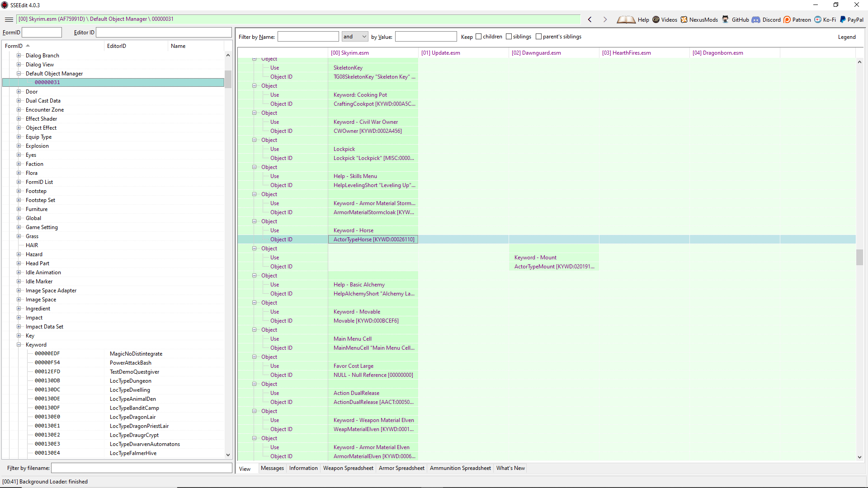
Task: Select the LocTypeDungeon keyword row
Action: 113,381
